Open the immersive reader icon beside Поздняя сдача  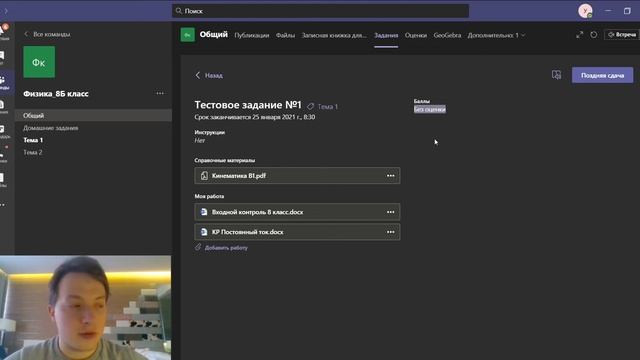pyautogui.click(x=556, y=75)
